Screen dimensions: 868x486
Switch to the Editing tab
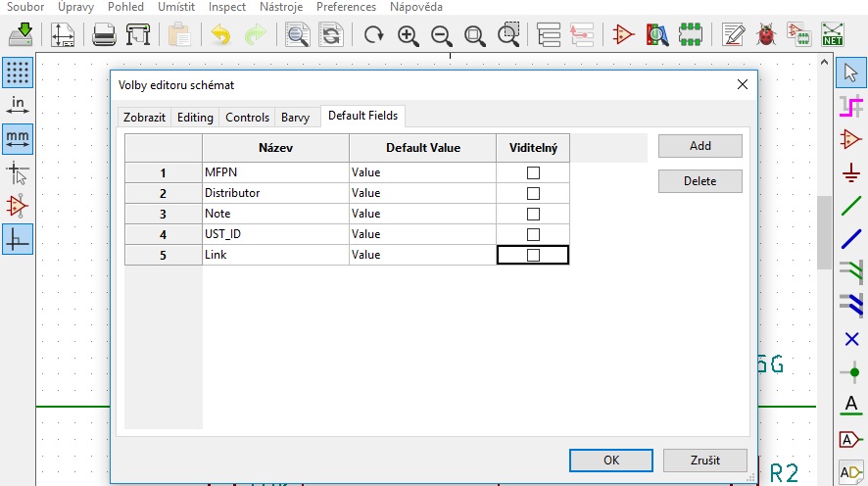tap(195, 118)
